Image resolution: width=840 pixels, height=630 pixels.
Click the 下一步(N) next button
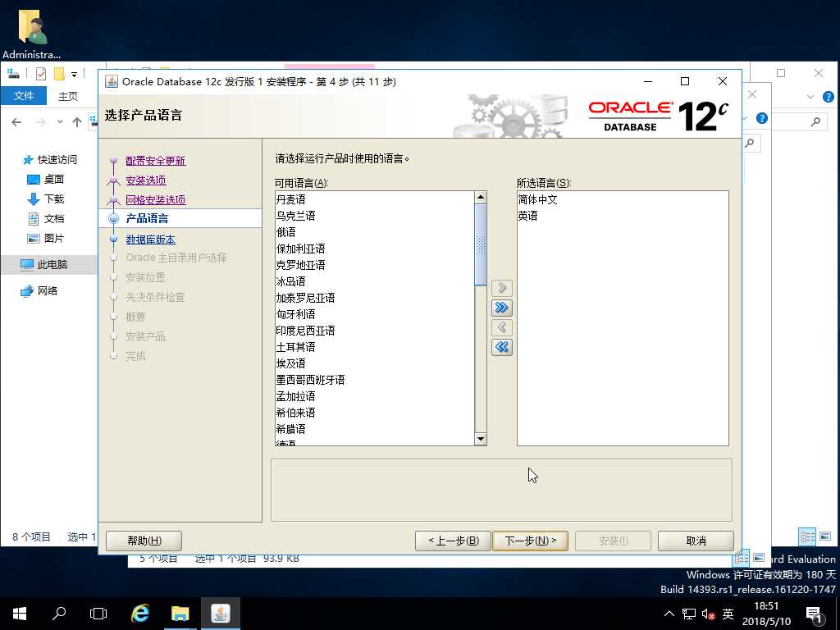pos(531,541)
